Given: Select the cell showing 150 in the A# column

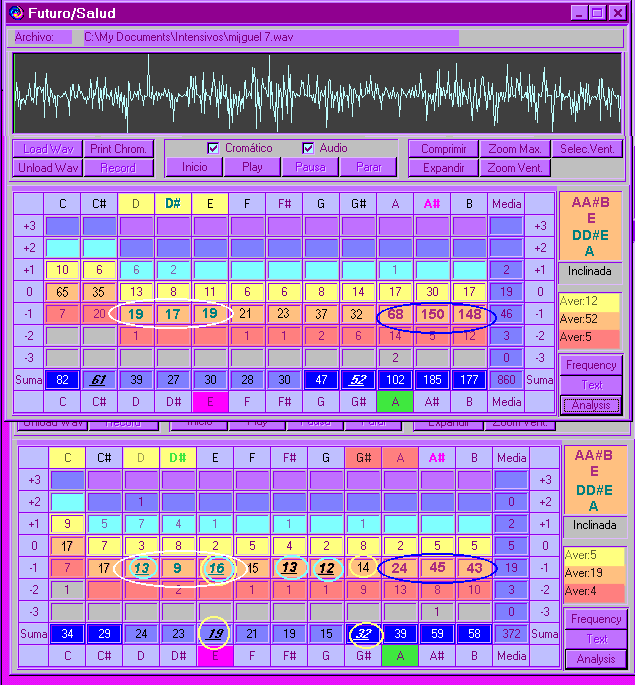Looking at the screenshot, I should [434, 314].
